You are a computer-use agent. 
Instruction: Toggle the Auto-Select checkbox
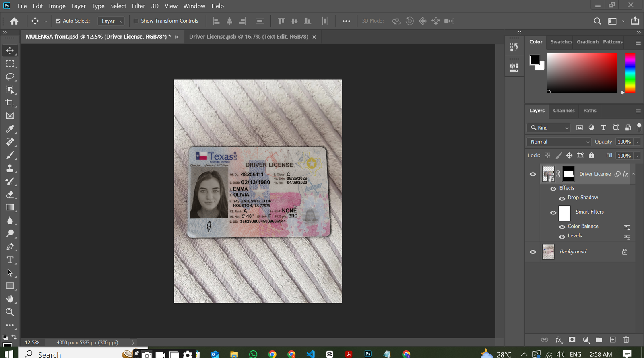[58, 21]
